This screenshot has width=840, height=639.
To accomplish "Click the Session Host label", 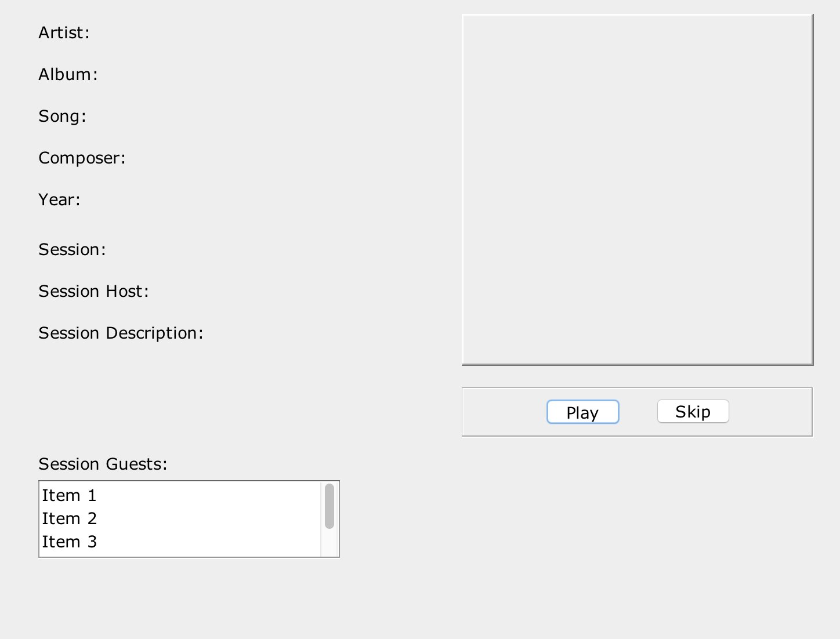I will click(x=93, y=291).
